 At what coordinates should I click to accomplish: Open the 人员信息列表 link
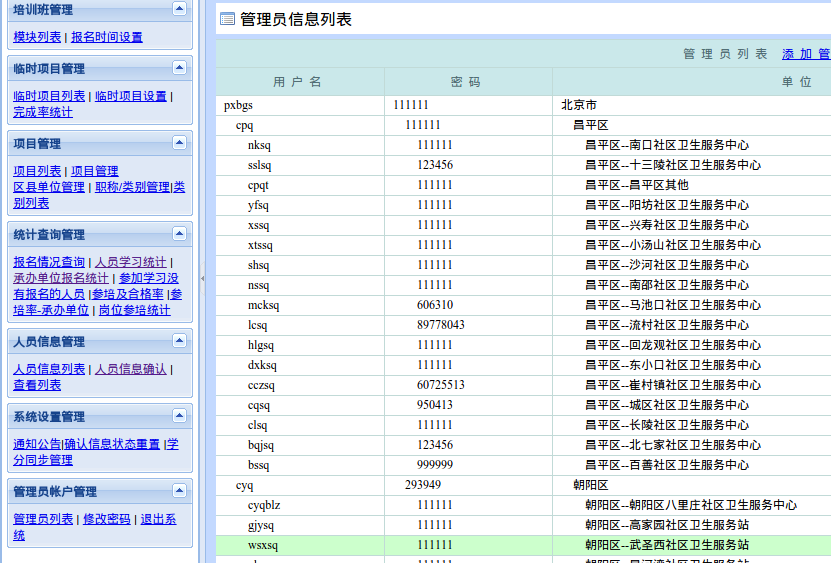(49, 369)
